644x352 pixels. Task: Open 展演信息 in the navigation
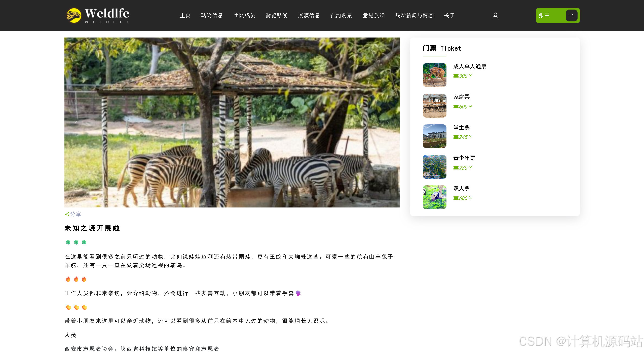pos(309,16)
